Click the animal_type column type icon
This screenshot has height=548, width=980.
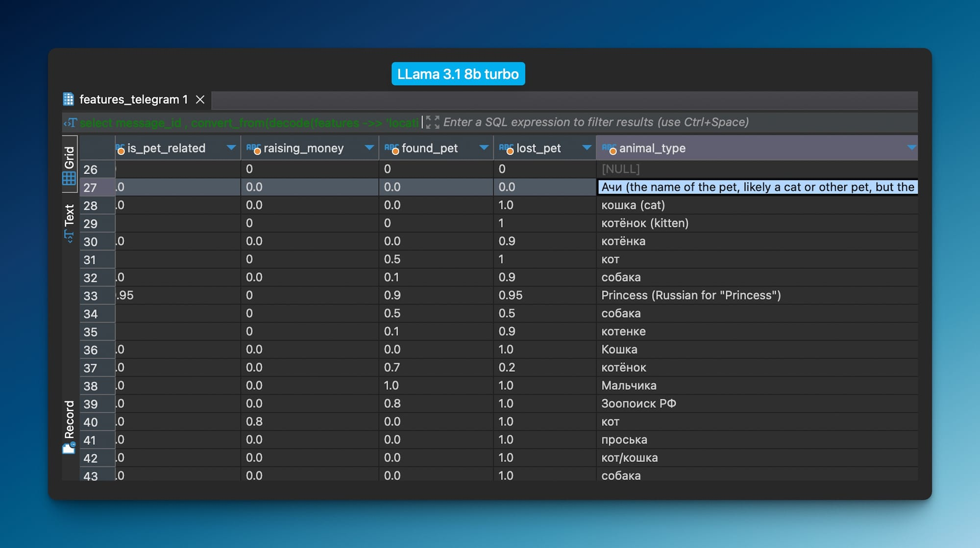tap(609, 148)
